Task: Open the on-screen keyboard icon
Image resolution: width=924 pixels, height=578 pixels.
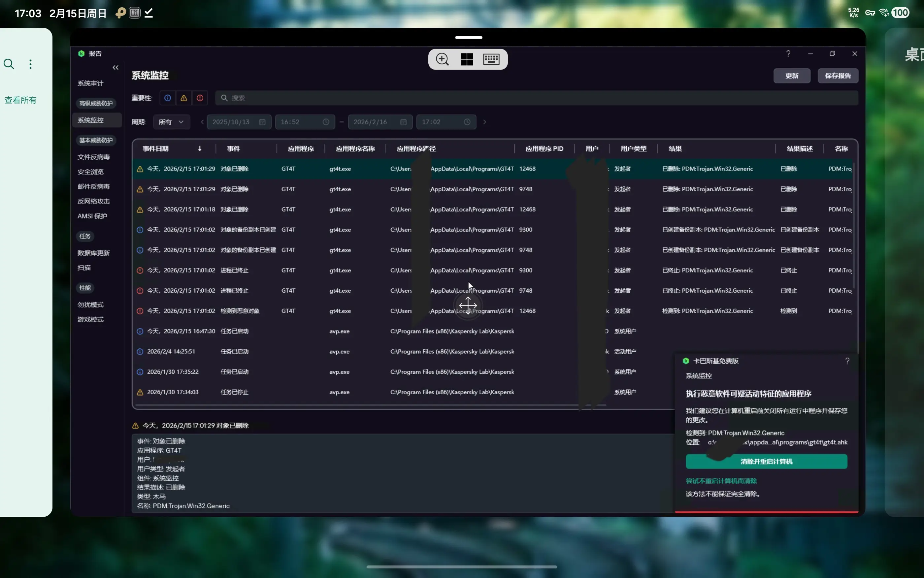Action: click(x=491, y=59)
